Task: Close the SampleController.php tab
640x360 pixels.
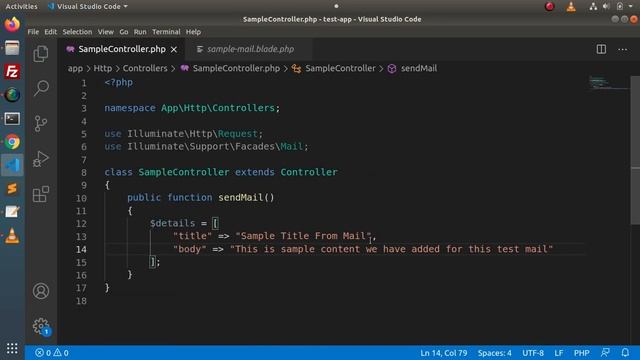Action: (x=174, y=49)
